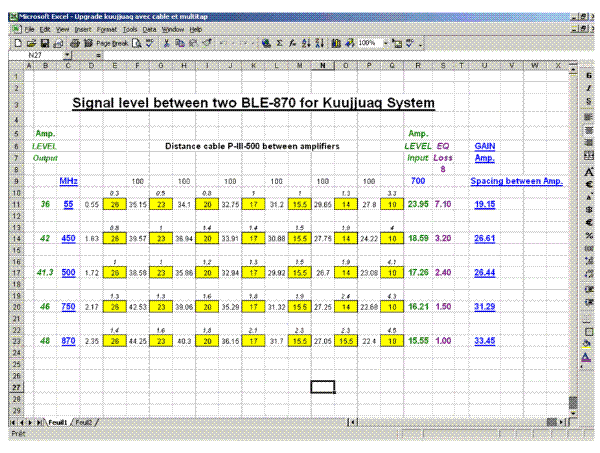The height and width of the screenshot is (453, 600).
Task: Click the Decrease Indent icon
Action: (589, 290)
